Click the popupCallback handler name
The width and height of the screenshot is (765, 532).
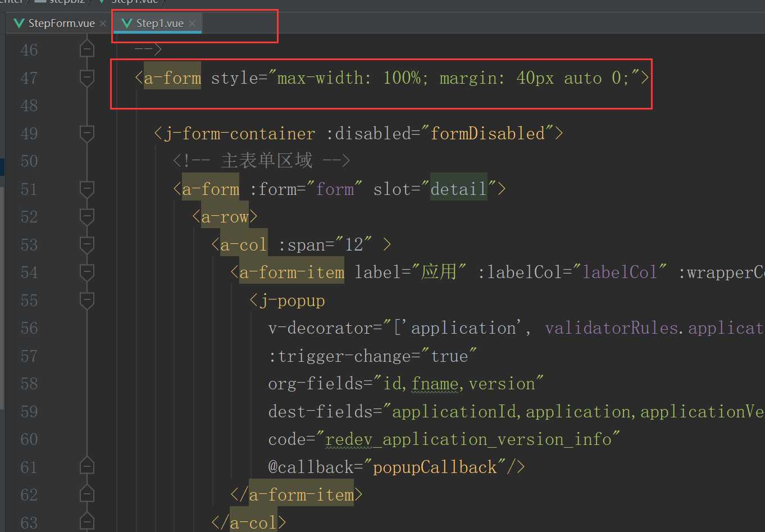pyautogui.click(x=435, y=467)
